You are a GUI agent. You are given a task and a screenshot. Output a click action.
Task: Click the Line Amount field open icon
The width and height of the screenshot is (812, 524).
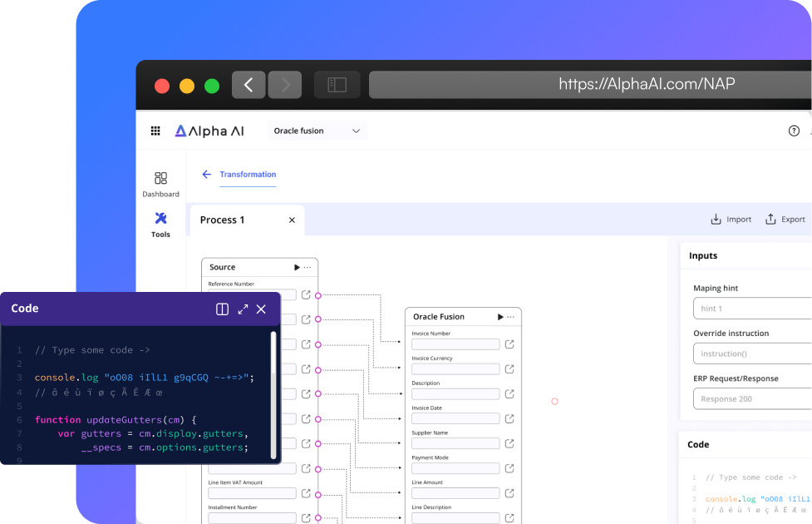(509, 493)
